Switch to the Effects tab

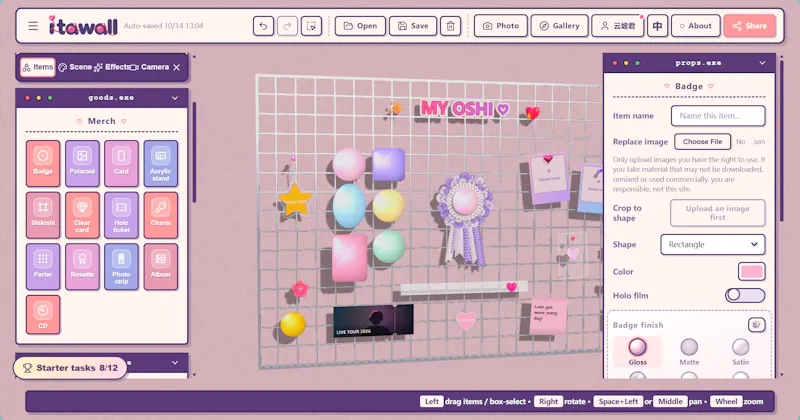(111, 67)
